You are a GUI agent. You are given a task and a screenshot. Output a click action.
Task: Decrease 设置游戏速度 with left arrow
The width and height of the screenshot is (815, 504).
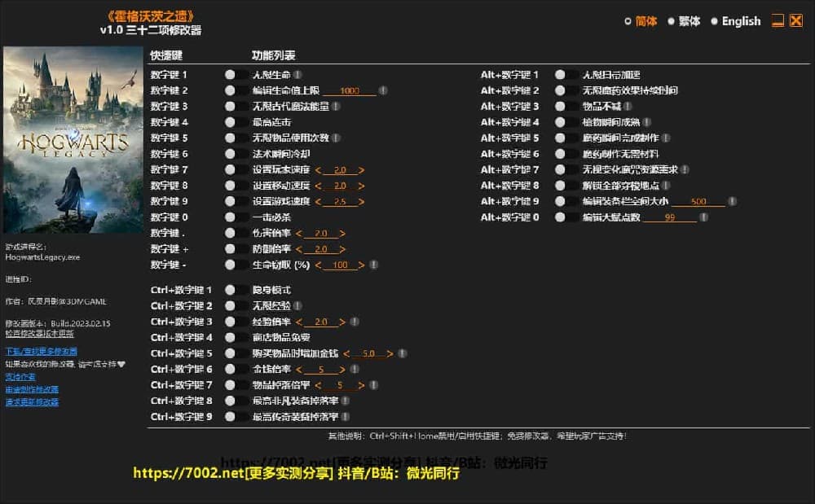(318, 202)
